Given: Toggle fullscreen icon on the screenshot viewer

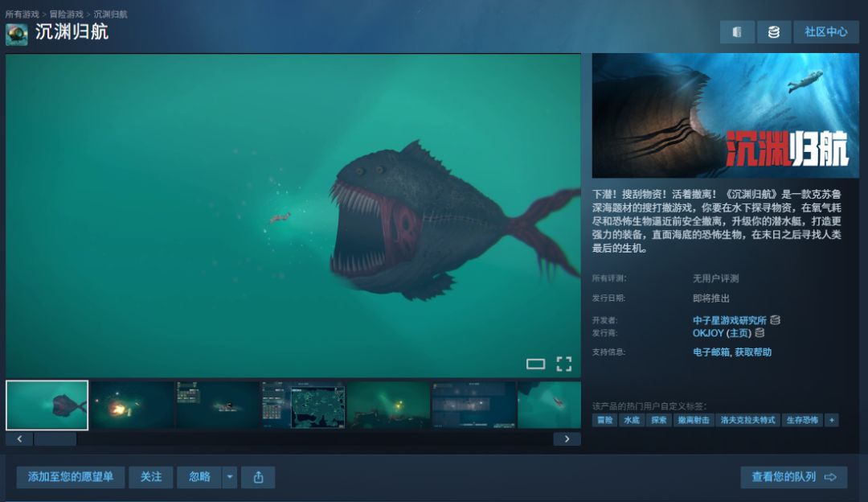Looking at the screenshot, I should pos(564,364).
